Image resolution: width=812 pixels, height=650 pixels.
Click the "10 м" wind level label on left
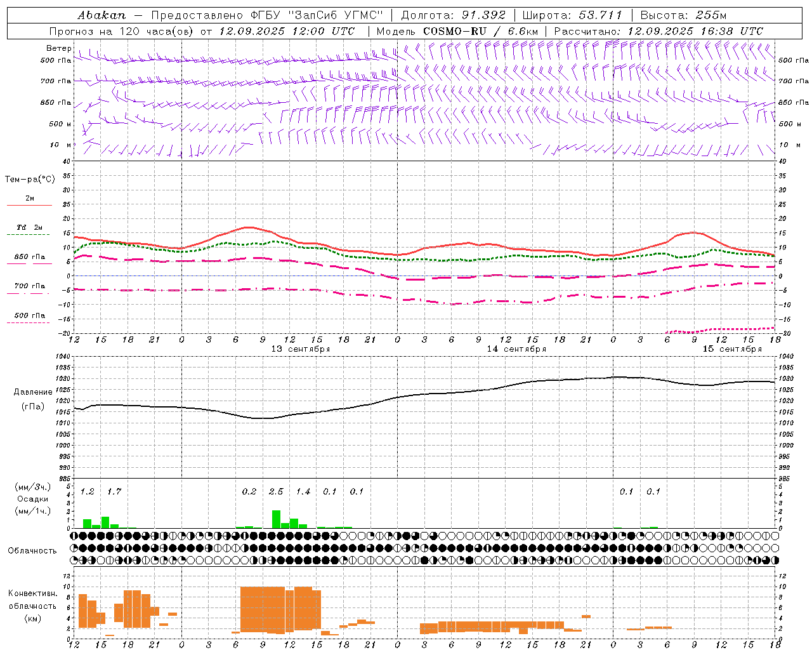(61, 145)
